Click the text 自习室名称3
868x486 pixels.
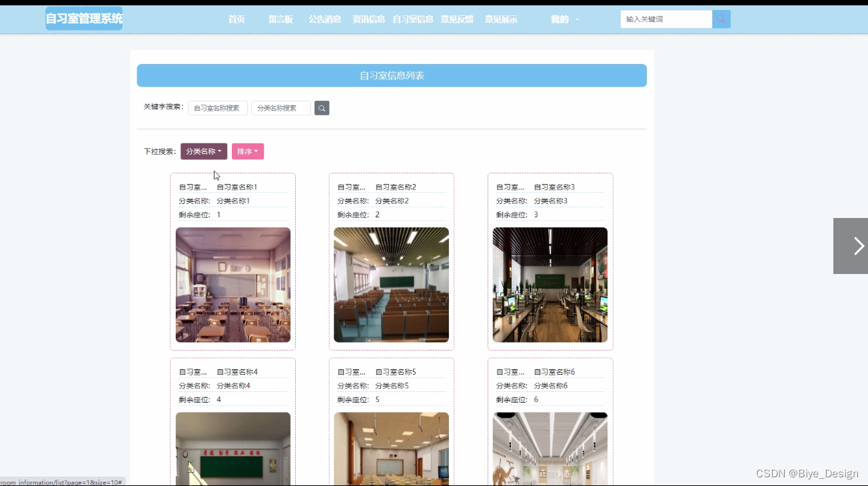pyautogui.click(x=554, y=187)
